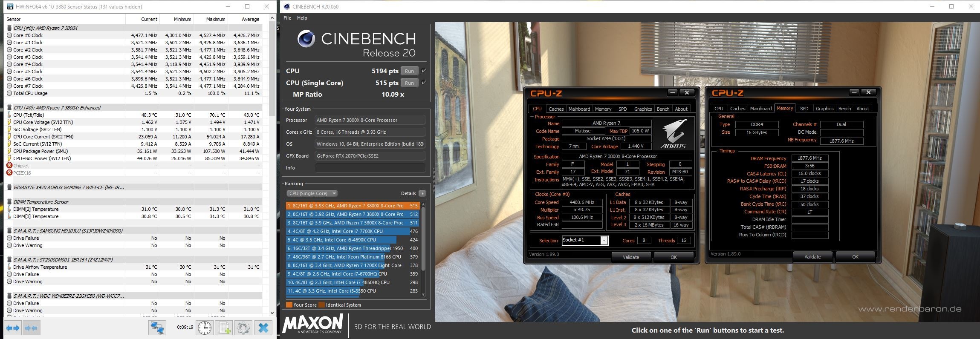Switch to Mainboard tab in left CPU-Z window

tap(579, 109)
